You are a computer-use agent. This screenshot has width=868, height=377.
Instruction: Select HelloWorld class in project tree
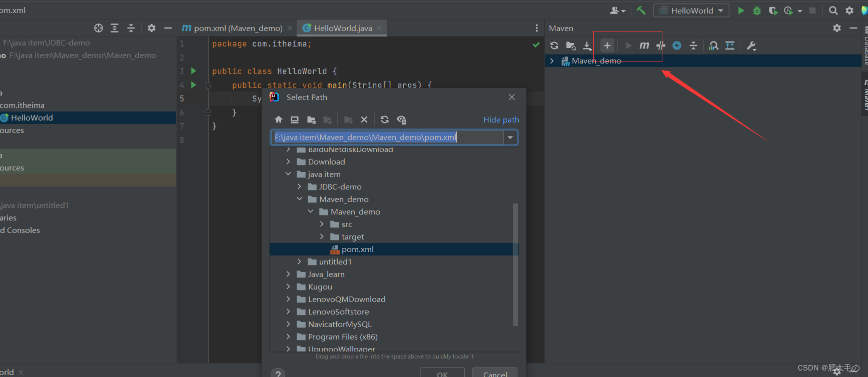pos(32,117)
